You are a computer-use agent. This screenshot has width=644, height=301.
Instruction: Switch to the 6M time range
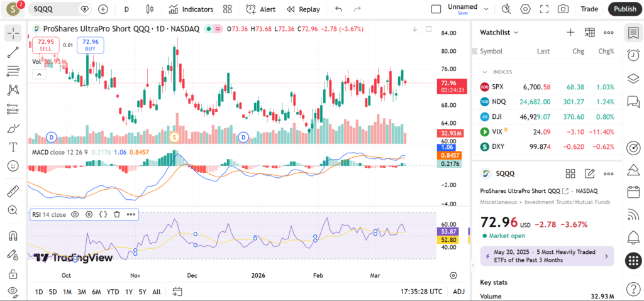tap(96, 292)
